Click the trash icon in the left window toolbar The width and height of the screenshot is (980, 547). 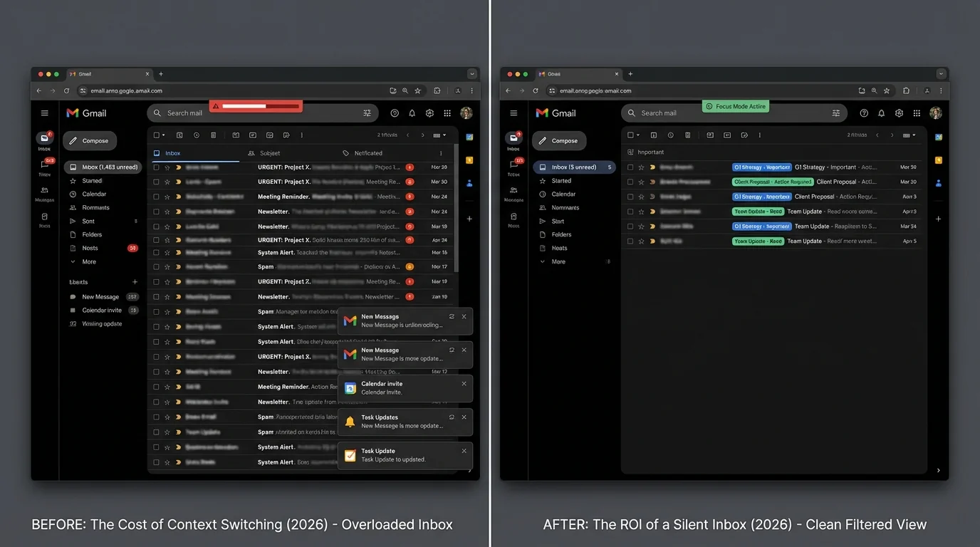point(214,135)
